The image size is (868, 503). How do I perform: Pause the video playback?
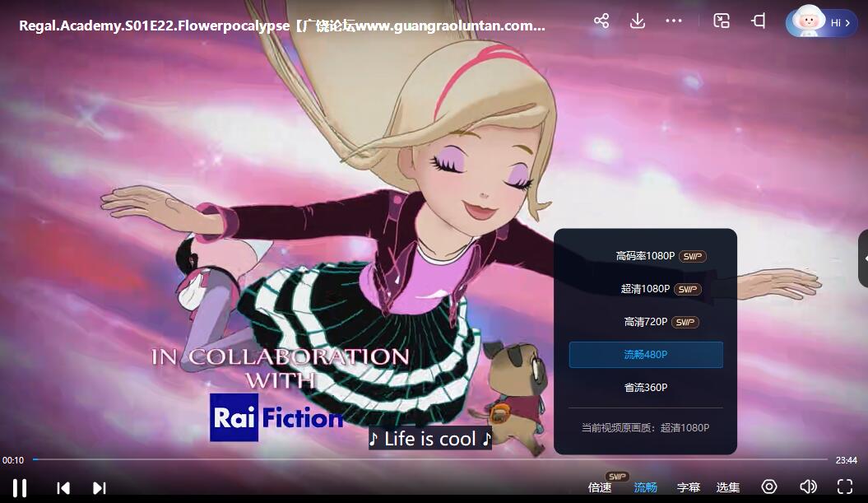[20, 488]
